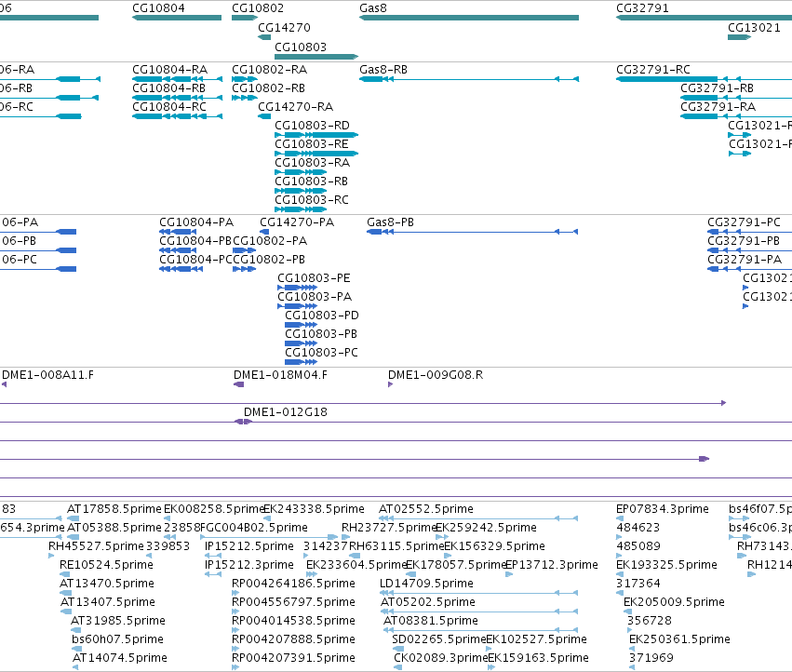Click EST AT31985.5prime

coord(117,621)
